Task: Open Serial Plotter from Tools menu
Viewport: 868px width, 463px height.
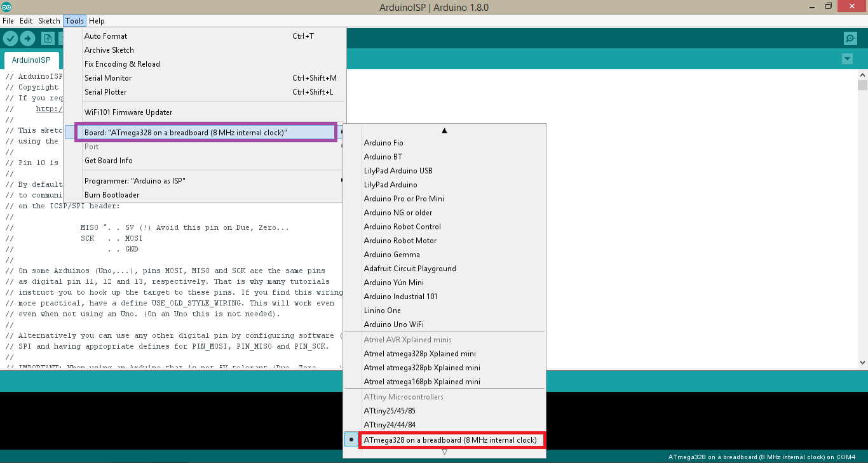Action: [x=205, y=92]
